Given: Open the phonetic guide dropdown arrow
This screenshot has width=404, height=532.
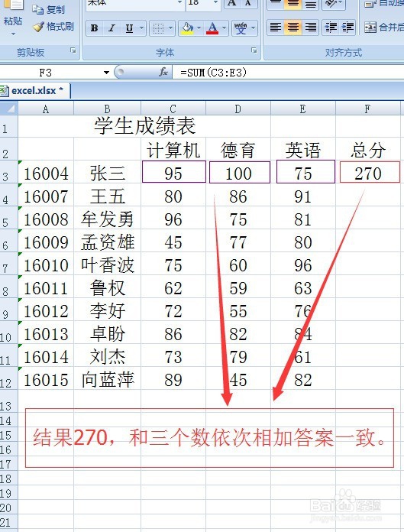Looking at the screenshot, I should [254, 28].
